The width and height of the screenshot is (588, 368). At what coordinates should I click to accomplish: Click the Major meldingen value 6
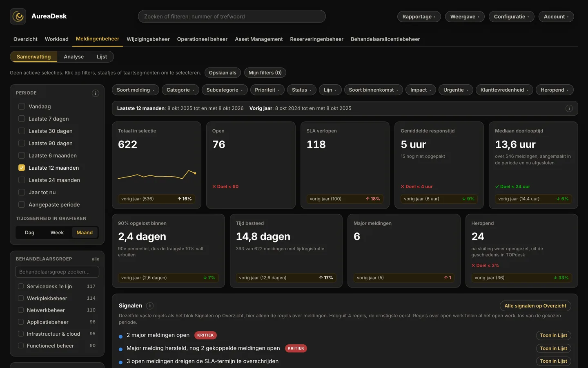(x=357, y=237)
